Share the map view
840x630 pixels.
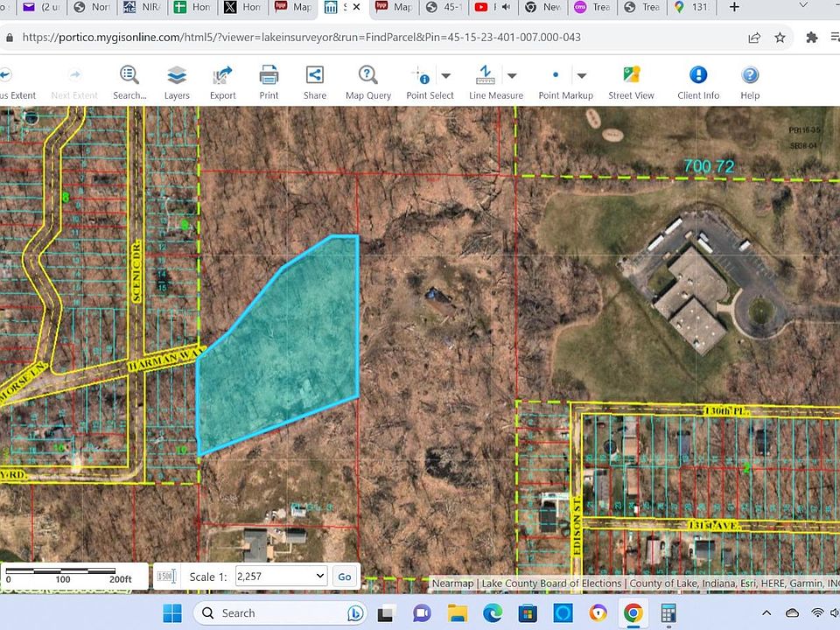[x=314, y=76]
